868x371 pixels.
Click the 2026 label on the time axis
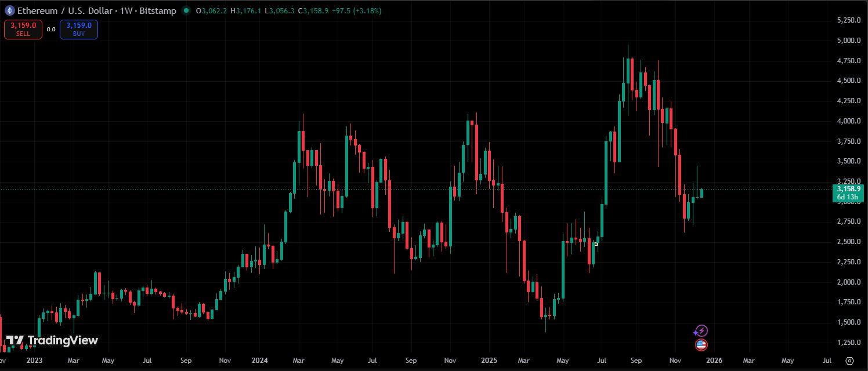714,361
